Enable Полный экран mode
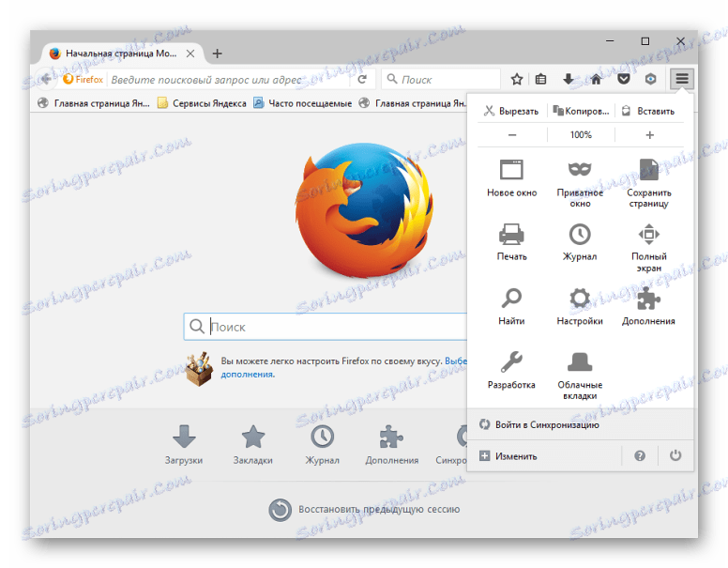Viewport: 728px width, 568px height. [648, 248]
